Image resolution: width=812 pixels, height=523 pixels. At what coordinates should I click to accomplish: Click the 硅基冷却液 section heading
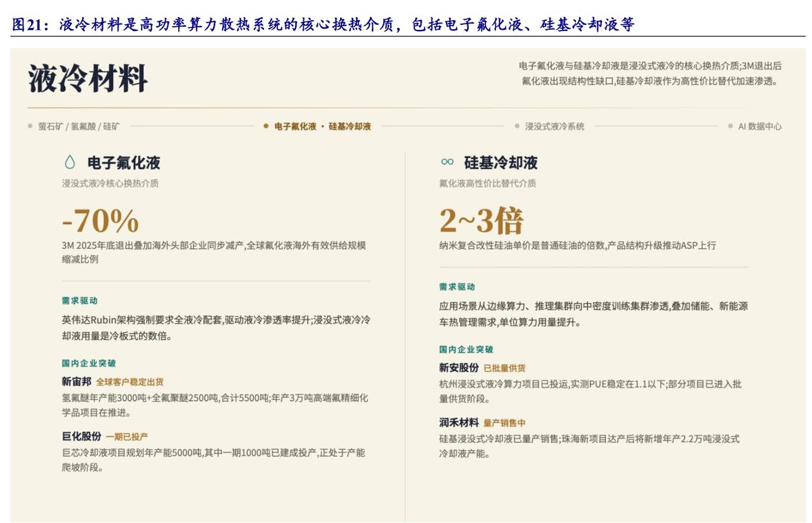[501, 163]
